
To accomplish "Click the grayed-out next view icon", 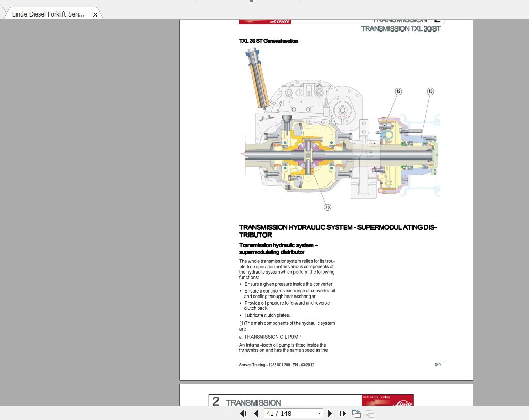I will click(x=369, y=413).
